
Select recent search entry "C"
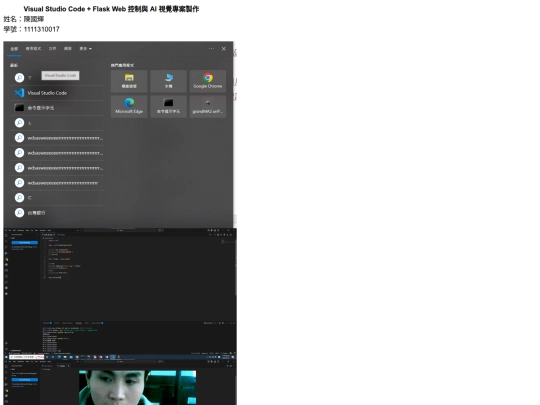coord(57,198)
